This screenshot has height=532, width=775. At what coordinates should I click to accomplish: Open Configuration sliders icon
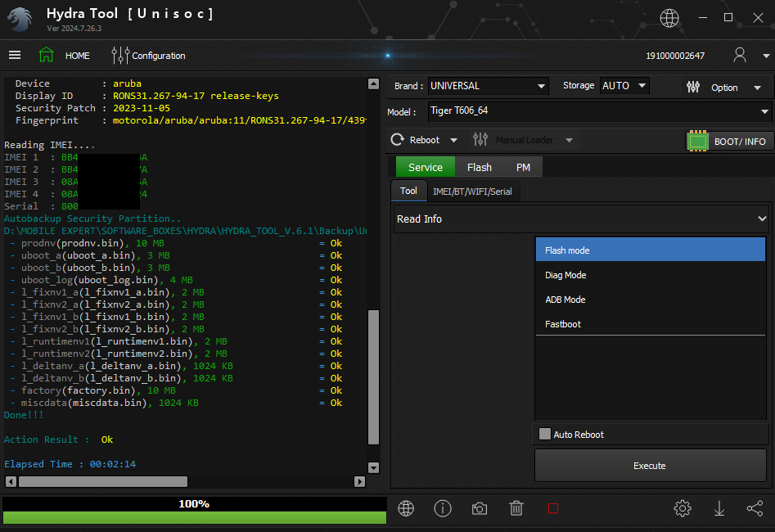(120, 56)
